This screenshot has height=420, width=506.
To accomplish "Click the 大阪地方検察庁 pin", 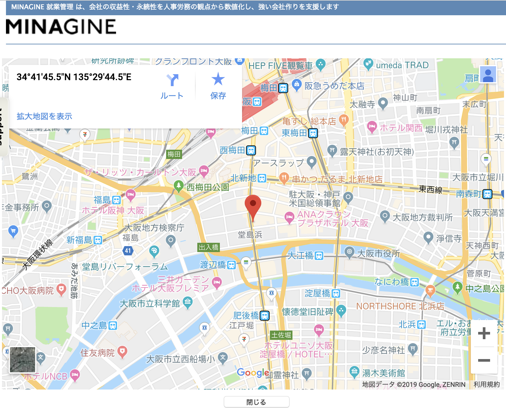I will [x=170, y=241].
